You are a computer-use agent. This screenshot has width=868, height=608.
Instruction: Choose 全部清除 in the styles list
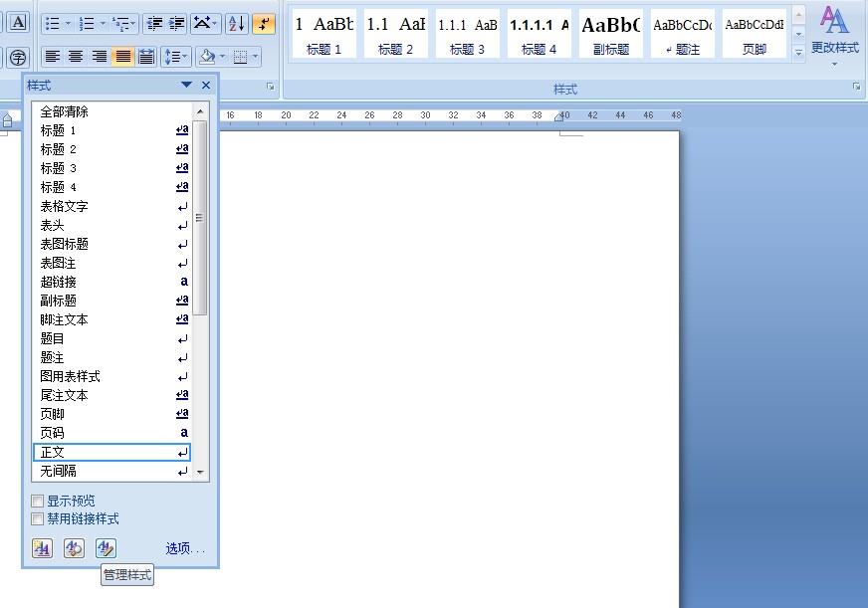tap(64, 111)
